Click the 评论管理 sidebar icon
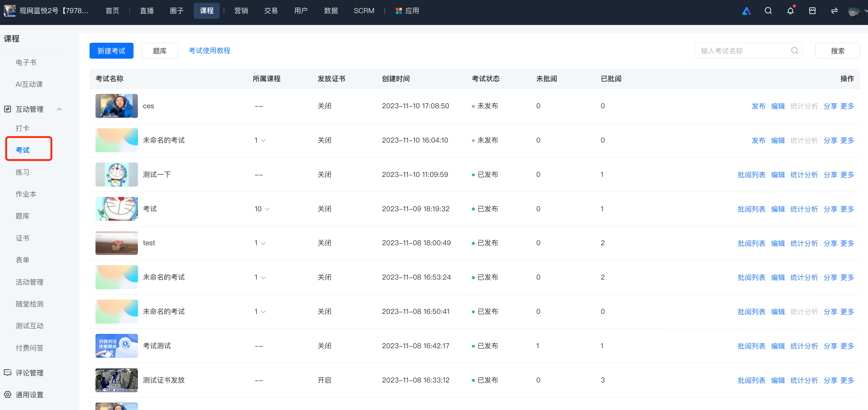This screenshot has height=410, width=868. point(7,372)
